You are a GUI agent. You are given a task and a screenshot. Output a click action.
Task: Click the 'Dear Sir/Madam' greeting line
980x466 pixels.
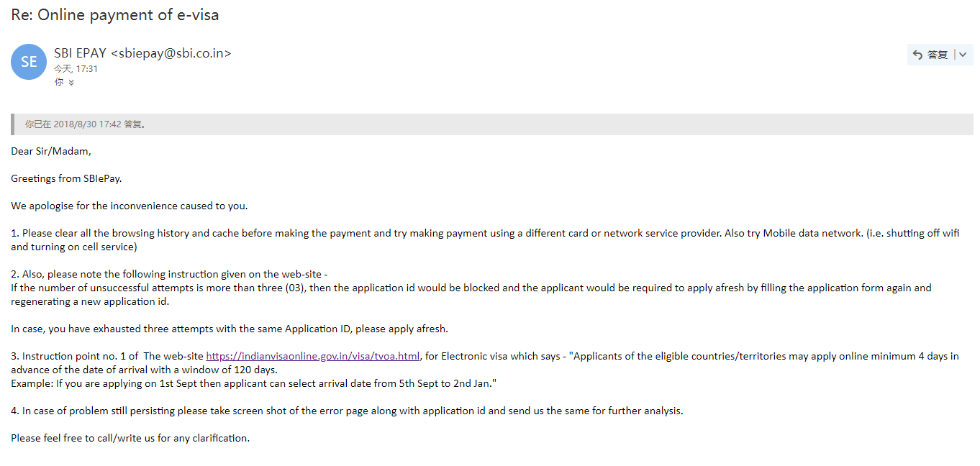[x=51, y=151]
